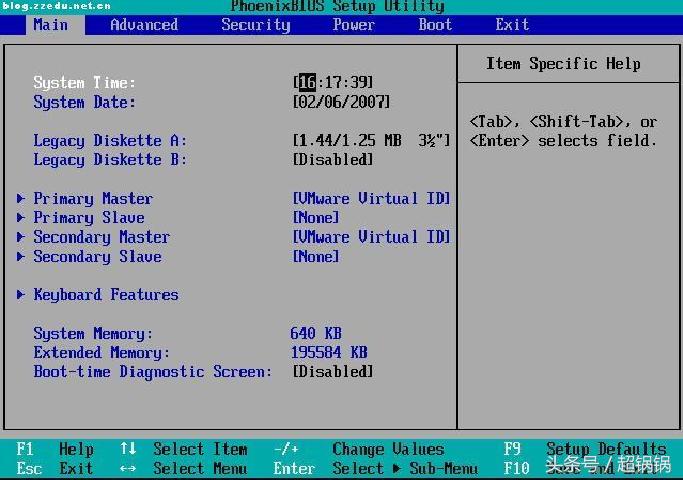Toggle Boot-time Diagnostic Screen Disabled value
The height and width of the screenshot is (480, 683).
[x=333, y=372]
